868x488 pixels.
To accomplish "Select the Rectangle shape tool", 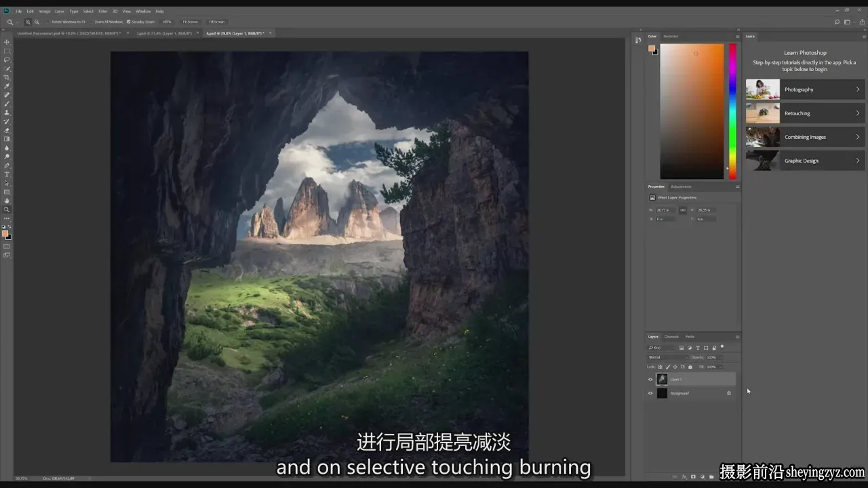I will point(7,192).
